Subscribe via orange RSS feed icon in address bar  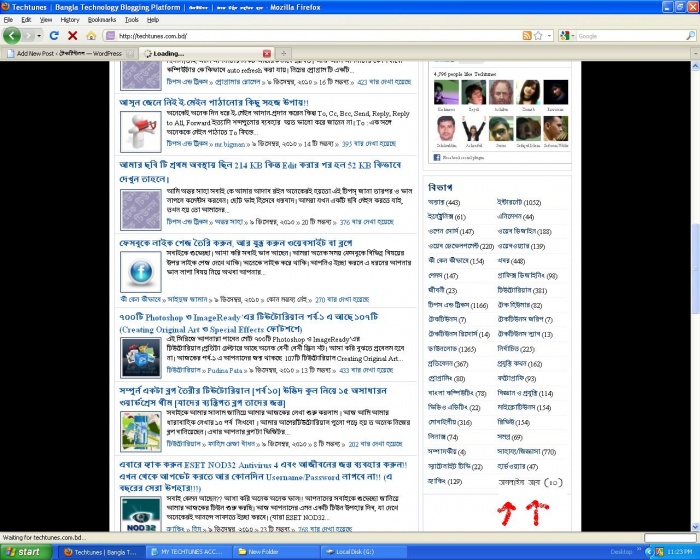527,36
